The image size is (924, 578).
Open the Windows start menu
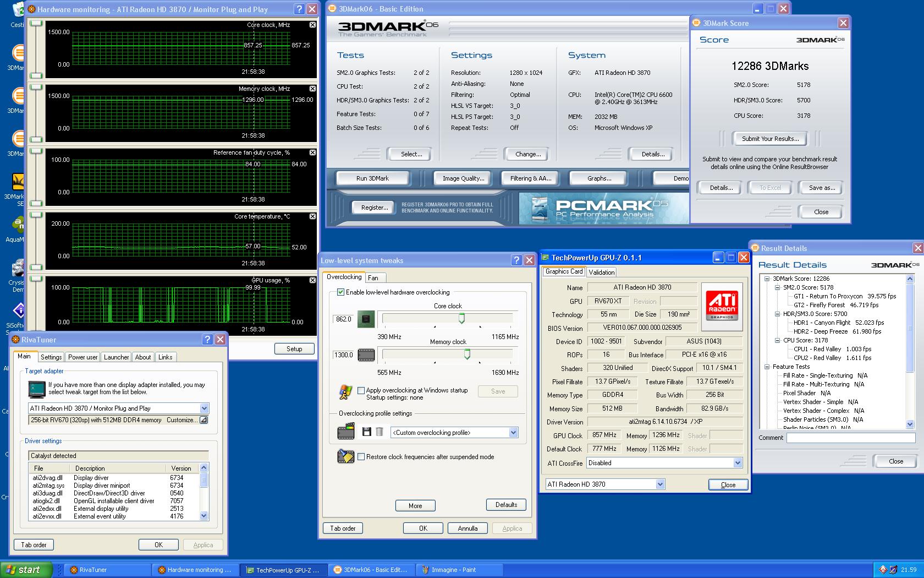pyautogui.click(x=26, y=570)
